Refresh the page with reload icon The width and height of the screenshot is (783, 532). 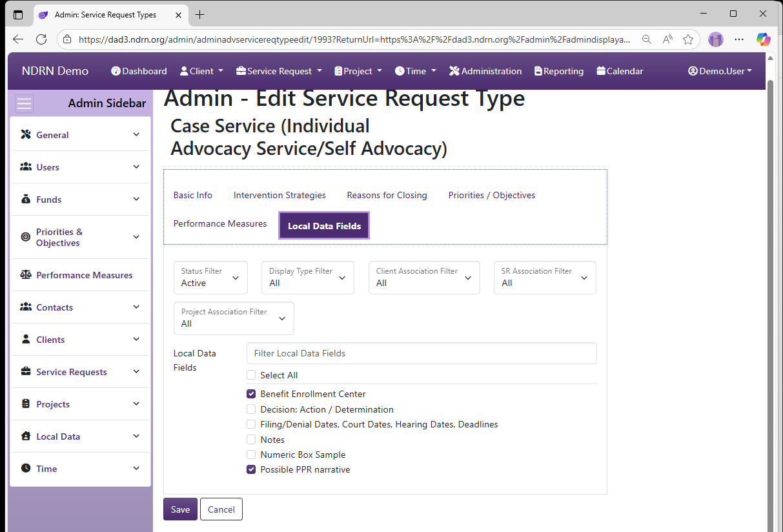point(41,39)
